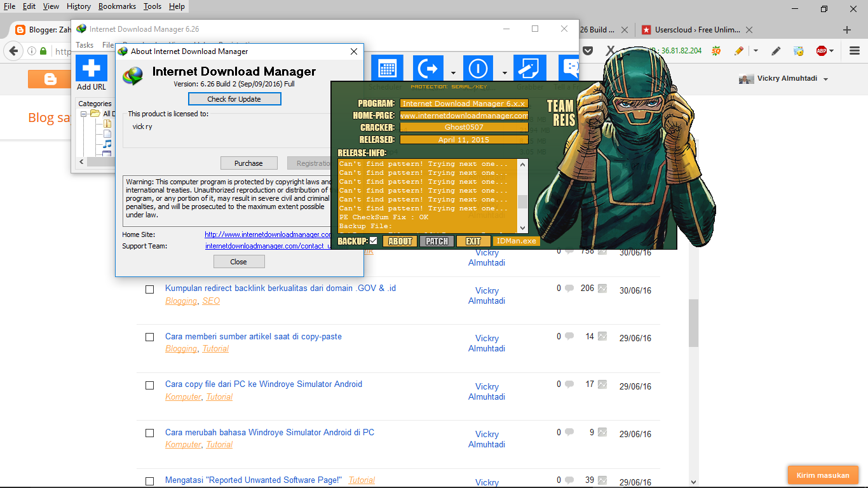Select checkbox for Cara copy file dari PC post
868x488 pixels.
[150, 385]
